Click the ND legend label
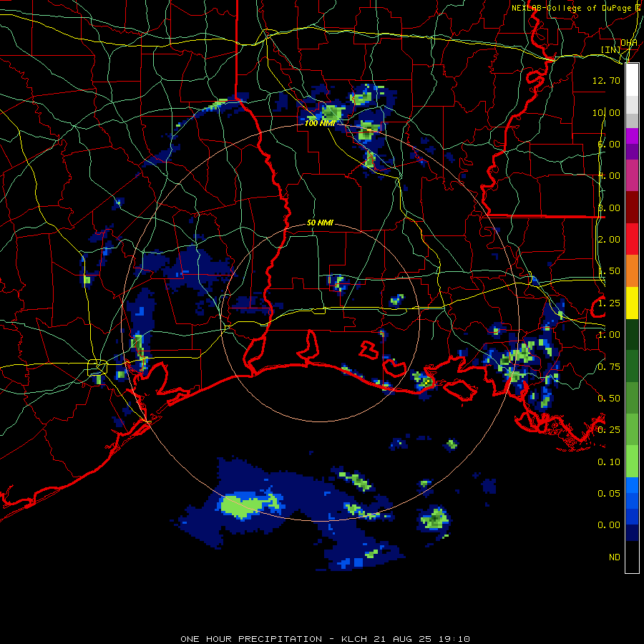 click(x=615, y=557)
